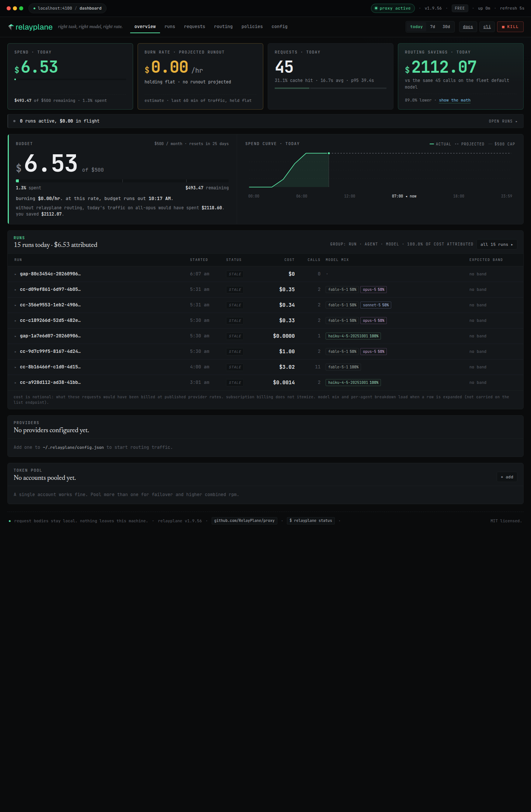The image size is (531, 812).
Task: Click the localhost:4100 address bar
Action: point(67,8)
